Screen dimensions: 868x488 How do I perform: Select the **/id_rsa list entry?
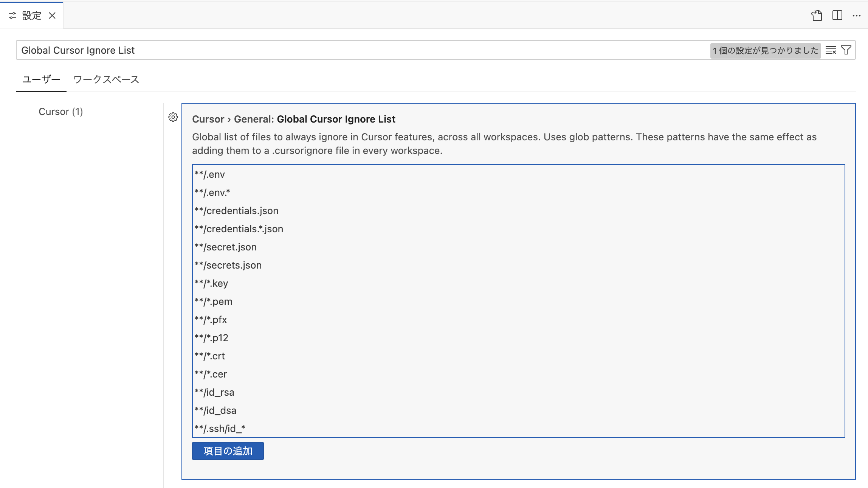(x=214, y=392)
